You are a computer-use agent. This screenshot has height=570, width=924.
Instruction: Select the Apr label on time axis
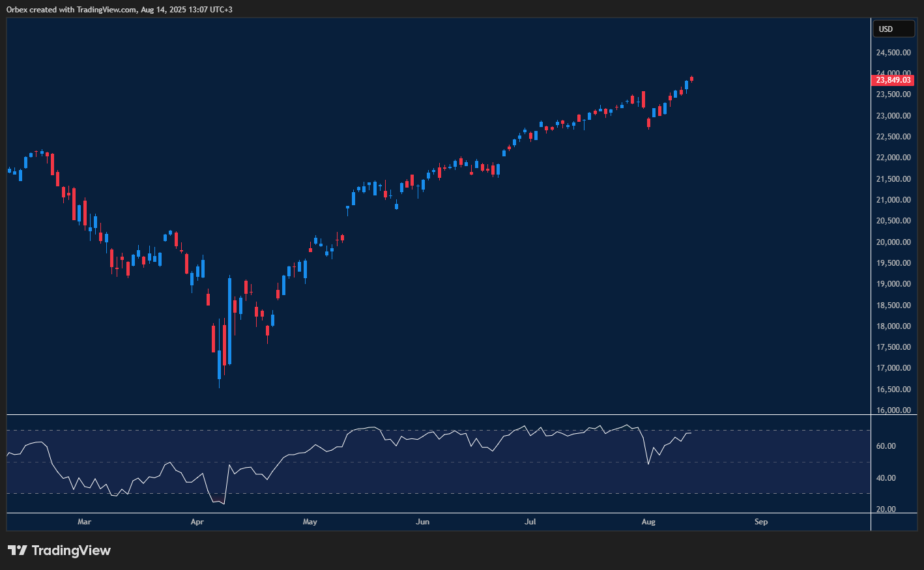(197, 522)
